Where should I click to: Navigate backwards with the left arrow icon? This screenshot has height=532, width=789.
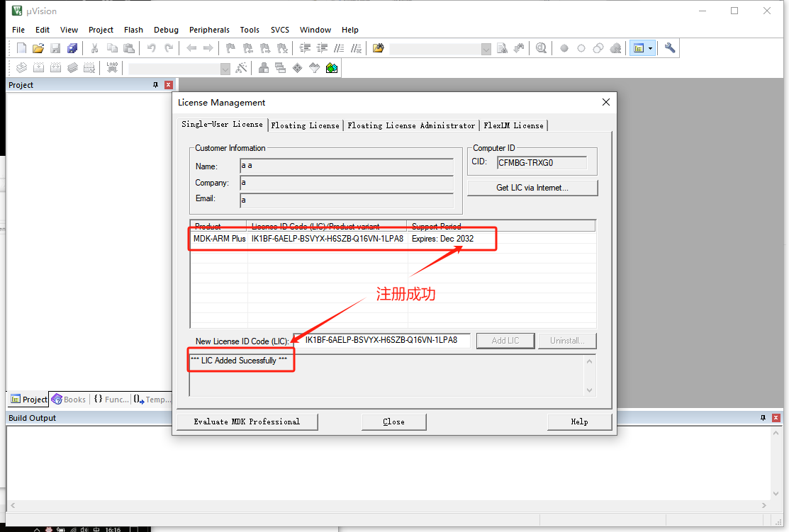(191, 48)
